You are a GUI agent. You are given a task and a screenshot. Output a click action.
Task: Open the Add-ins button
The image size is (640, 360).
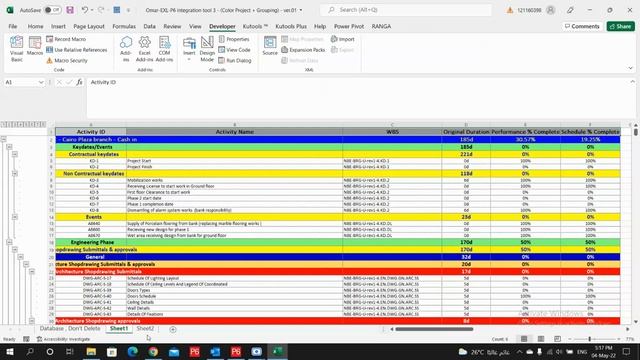[126, 49]
